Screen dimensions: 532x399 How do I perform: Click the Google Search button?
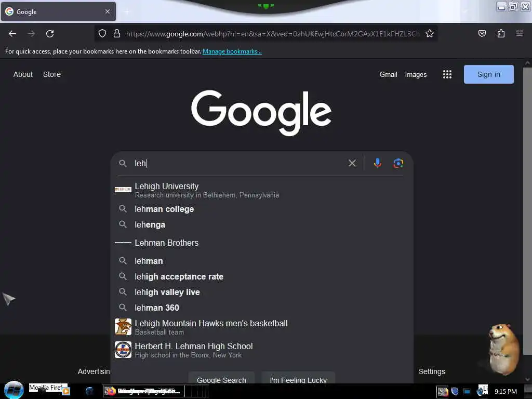(221, 379)
